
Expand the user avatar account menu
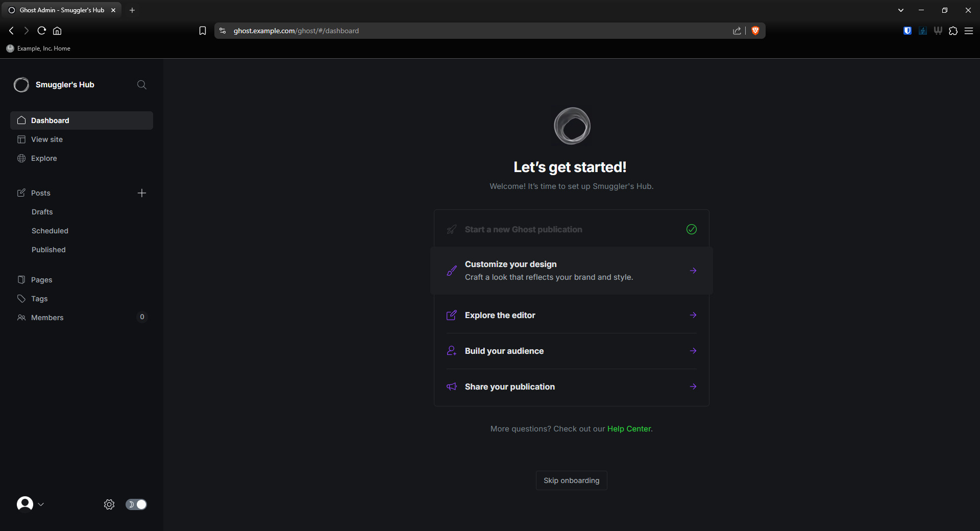[x=30, y=504]
